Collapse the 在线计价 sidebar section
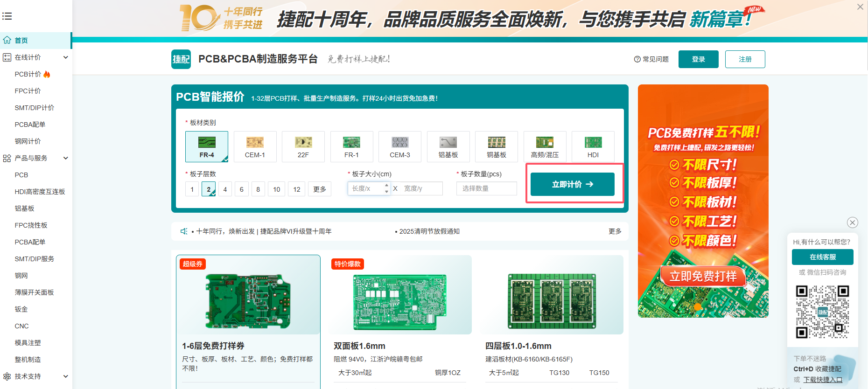Image resolution: width=868 pixels, height=389 pixels. click(66, 57)
